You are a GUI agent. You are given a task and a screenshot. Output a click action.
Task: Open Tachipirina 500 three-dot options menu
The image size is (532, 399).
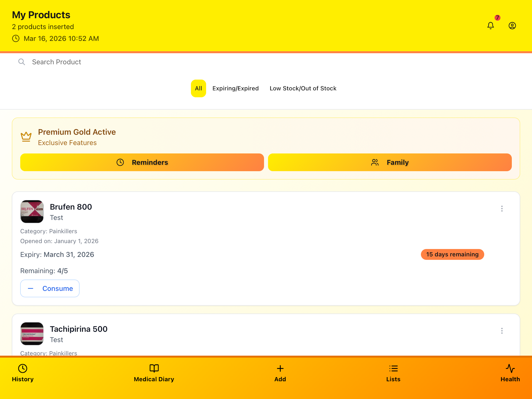[x=502, y=331]
